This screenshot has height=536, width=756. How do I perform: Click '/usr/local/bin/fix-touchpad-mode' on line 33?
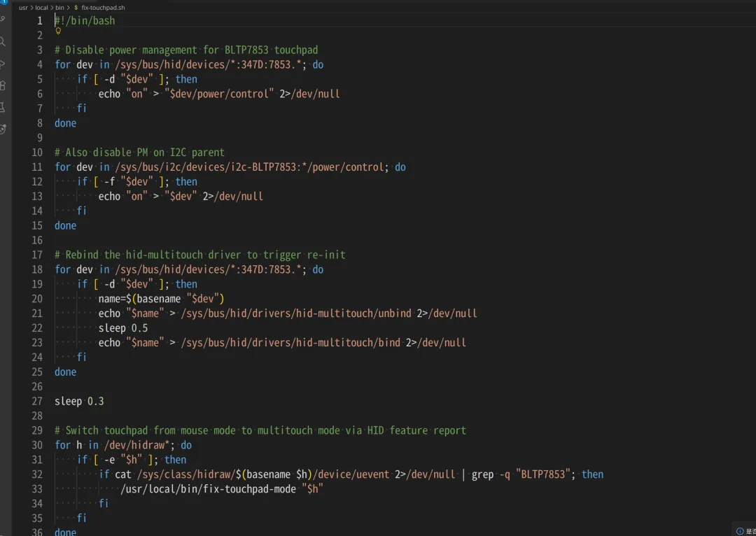pyautogui.click(x=209, y=489)
